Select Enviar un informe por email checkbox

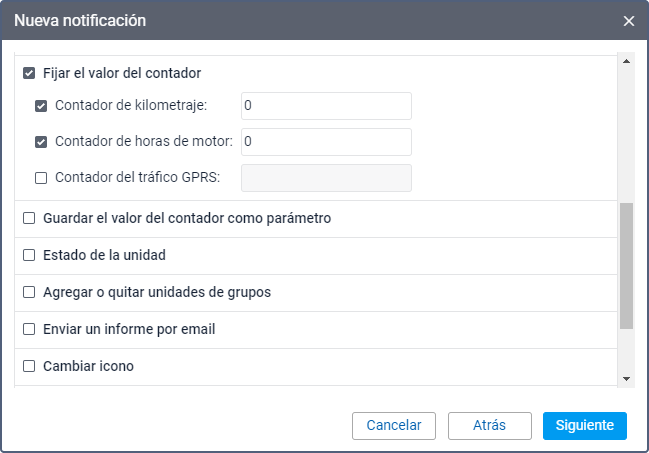point(29,329)
